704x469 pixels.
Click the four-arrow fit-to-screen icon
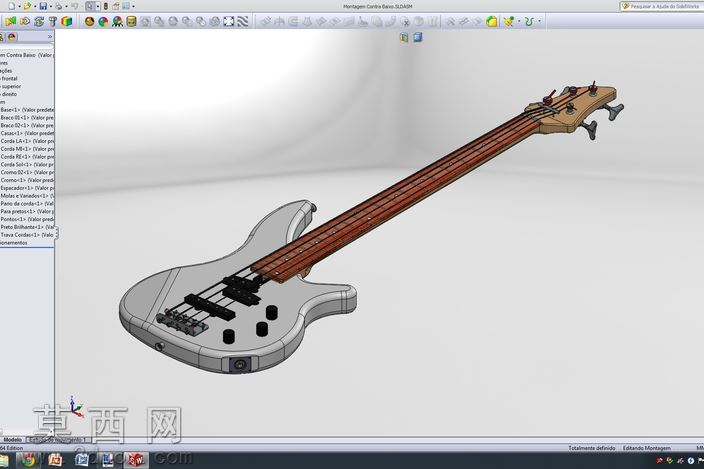(229, 21)
